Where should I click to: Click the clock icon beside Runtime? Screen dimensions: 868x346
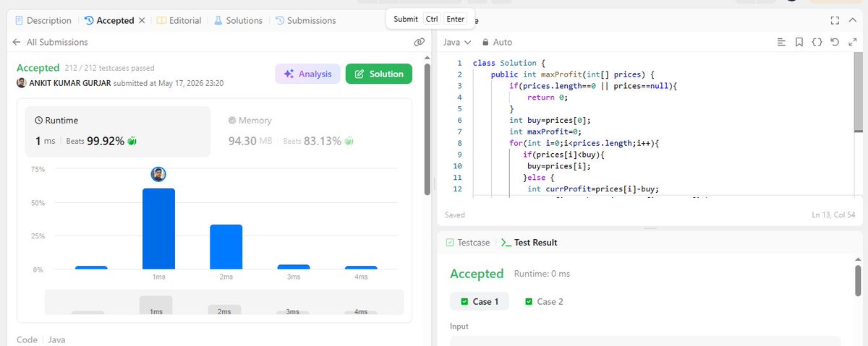[38, 121]
